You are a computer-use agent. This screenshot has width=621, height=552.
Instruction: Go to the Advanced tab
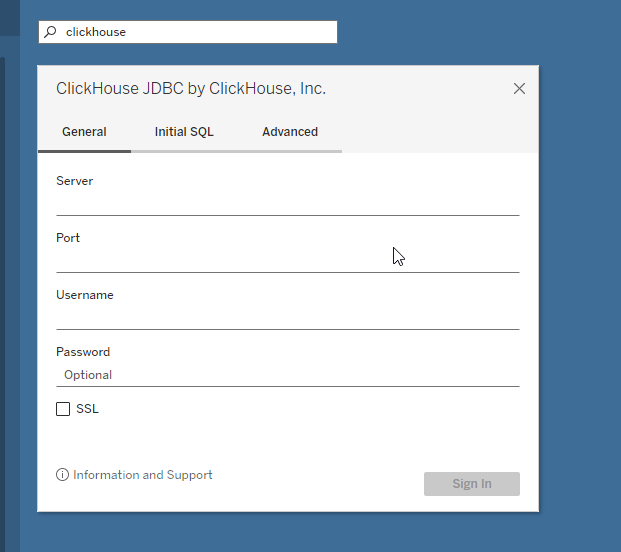click(290, 132)
